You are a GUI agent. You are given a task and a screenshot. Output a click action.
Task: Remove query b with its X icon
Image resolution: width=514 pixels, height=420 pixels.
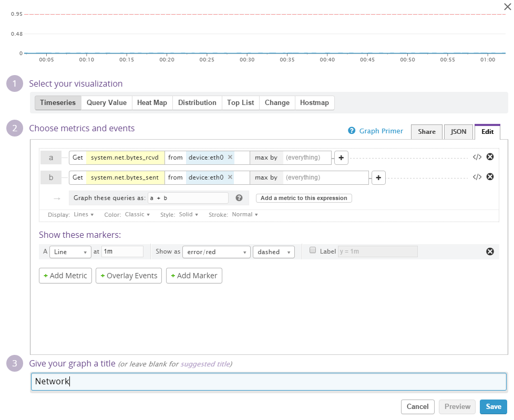(x=490, y=177)
